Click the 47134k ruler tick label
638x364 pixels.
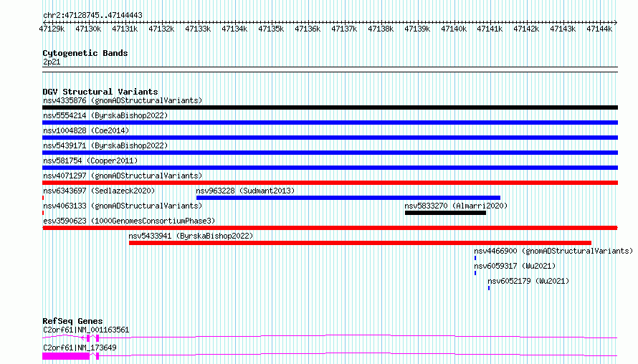click(235, 29)
